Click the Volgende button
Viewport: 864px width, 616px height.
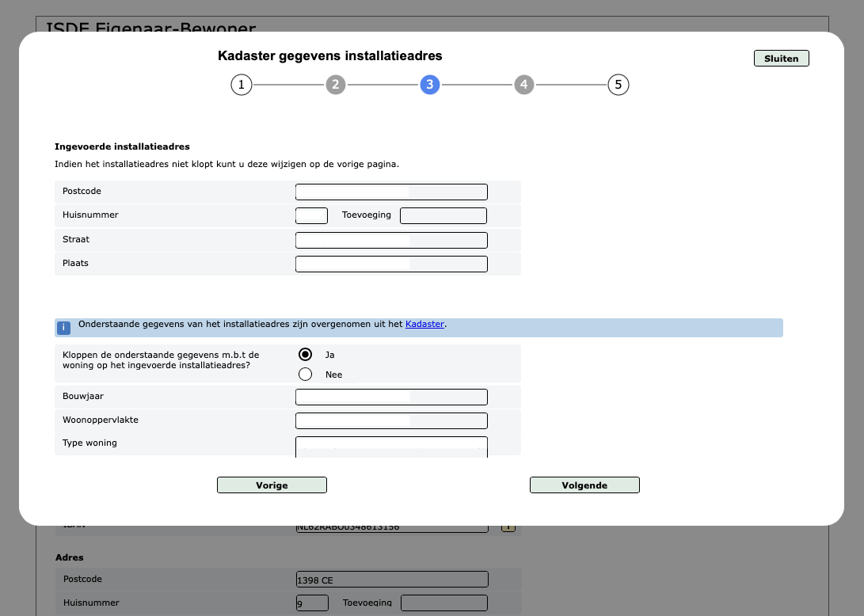(584, 485)
